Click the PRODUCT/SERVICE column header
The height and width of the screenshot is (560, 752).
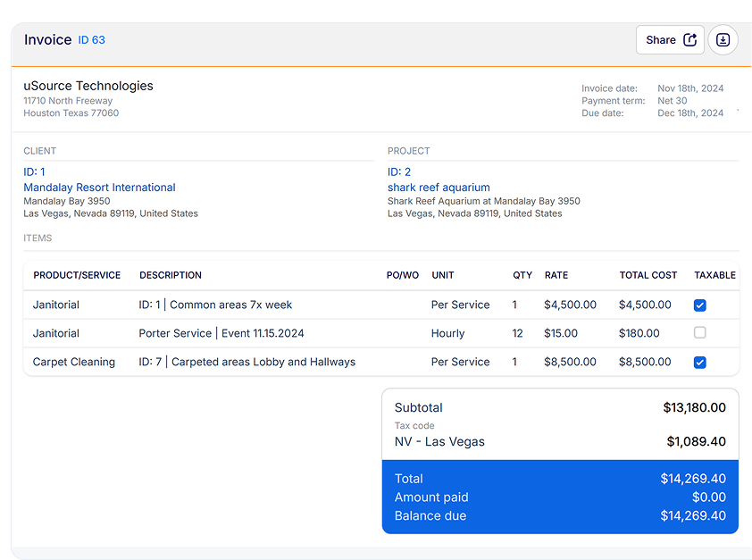click(77, 275)
